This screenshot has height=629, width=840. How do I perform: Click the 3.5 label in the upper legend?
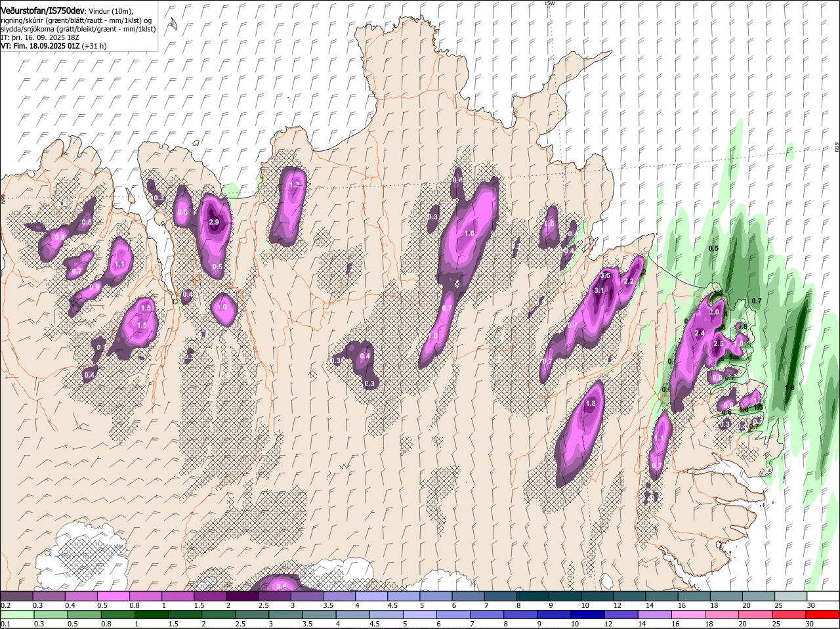pyautogui.click(x=328, y=605)
